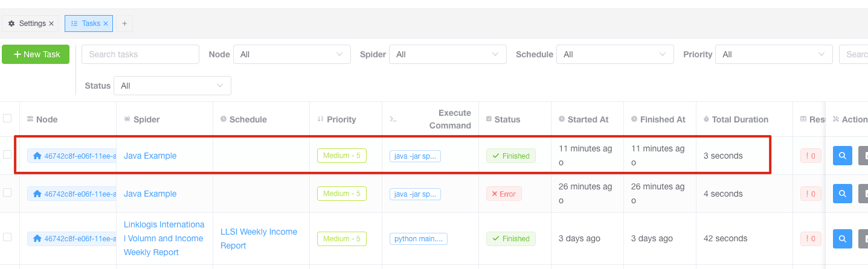Toggle the select-all checkbox in table header
868x269 pixels.
[7, 118]
